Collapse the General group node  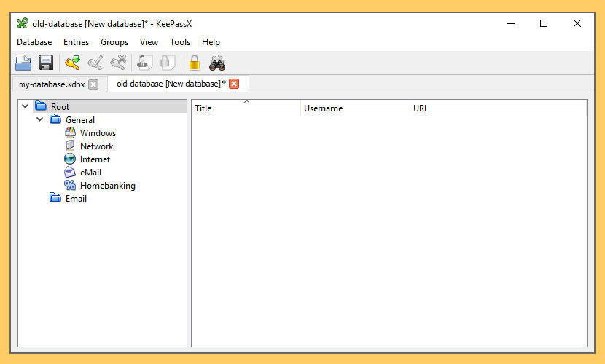39,119
